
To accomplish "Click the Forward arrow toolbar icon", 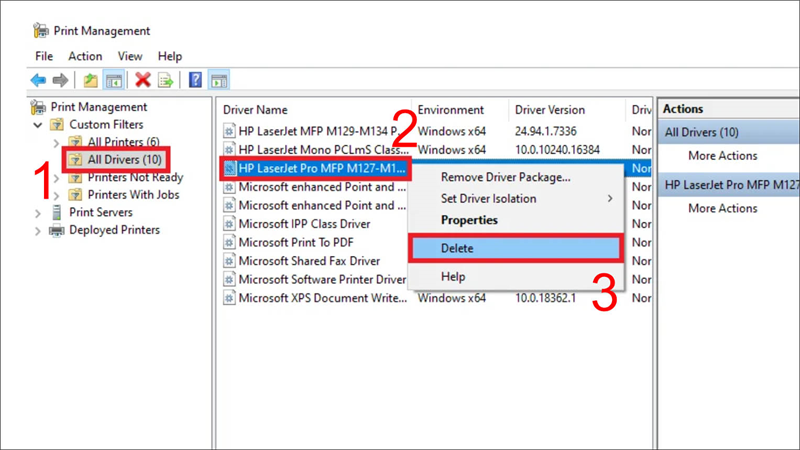I will (x=60, y=80).
